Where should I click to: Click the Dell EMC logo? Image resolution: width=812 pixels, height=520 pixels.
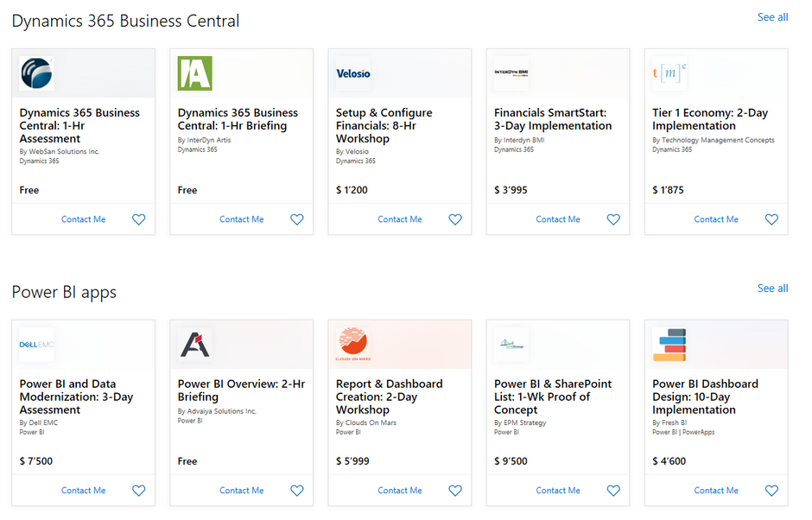pyautogui.click(x=36, y=345)
